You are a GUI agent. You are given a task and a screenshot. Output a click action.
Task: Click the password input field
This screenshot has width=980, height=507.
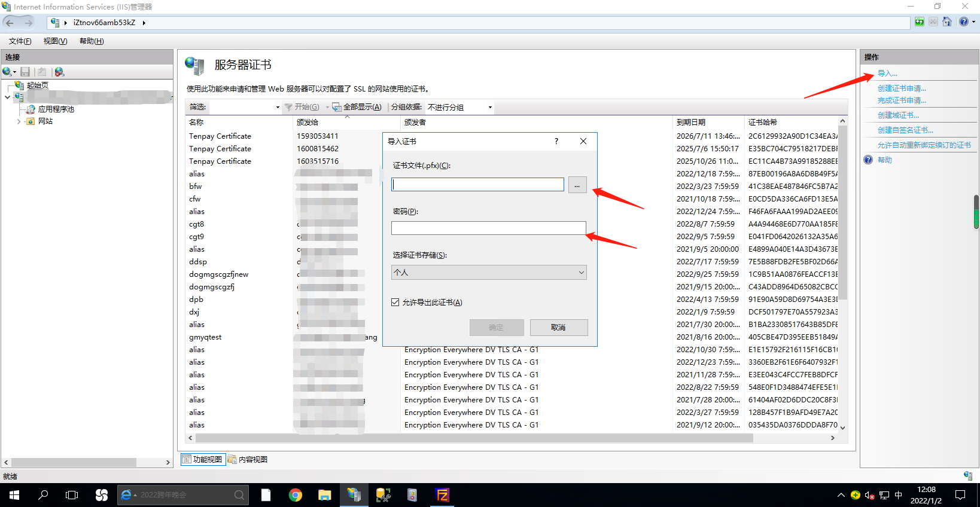pyautogui.click(x=489, y=228)
